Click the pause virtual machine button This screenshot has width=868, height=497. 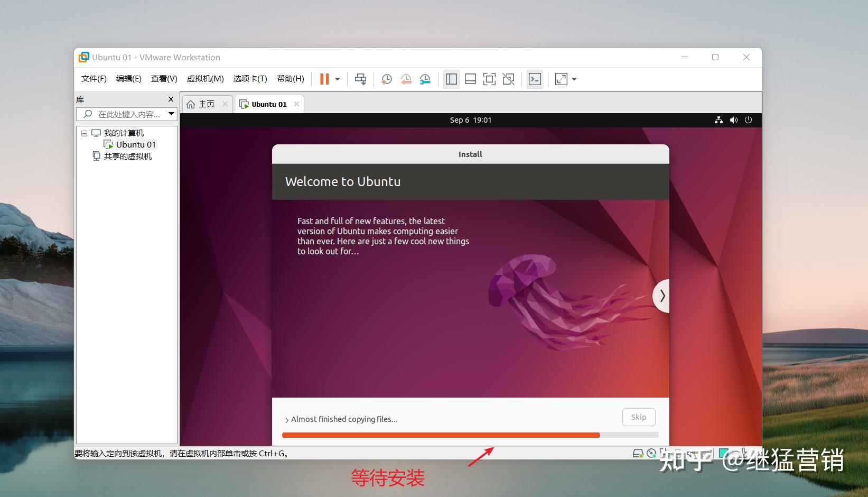324,79
